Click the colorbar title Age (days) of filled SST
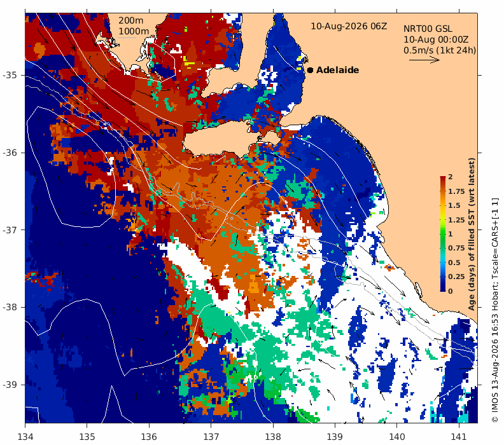This screenshot has height=445, width=504. coord(472,235)
